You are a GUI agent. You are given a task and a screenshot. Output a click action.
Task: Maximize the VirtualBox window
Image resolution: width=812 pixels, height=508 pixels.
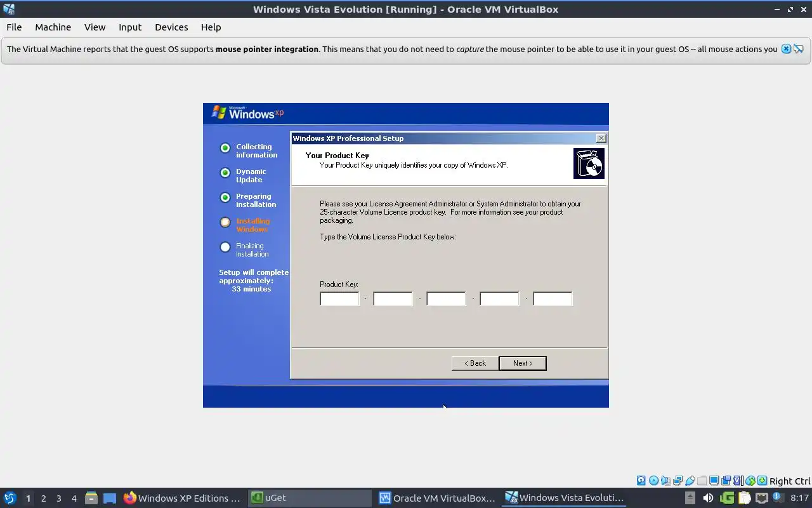point(790,9)
